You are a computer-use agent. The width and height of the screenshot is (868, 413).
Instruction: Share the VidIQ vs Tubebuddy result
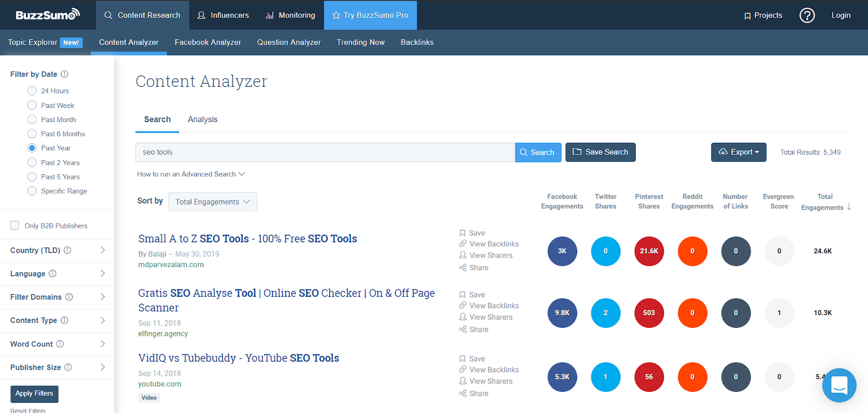tap(474, 393)
